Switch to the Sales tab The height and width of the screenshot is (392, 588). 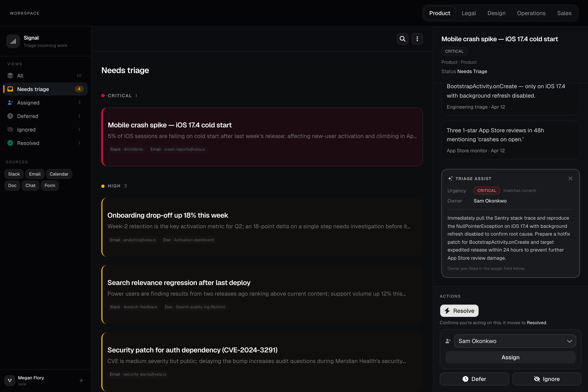pos(564,13)
